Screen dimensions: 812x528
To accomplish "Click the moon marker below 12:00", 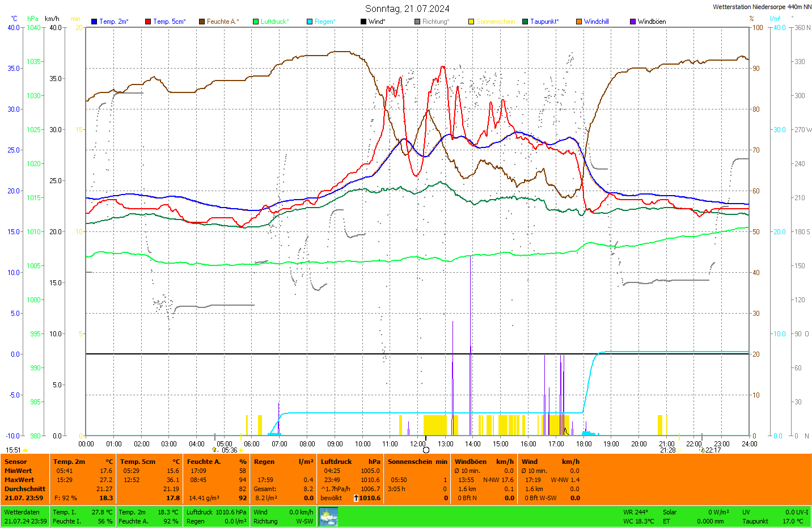I will pyautogui.click(x=426, y=450).
